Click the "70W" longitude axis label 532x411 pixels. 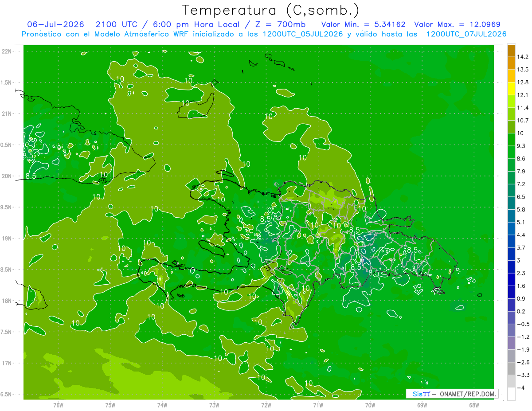pyautogui.click(x=370, y=405)
